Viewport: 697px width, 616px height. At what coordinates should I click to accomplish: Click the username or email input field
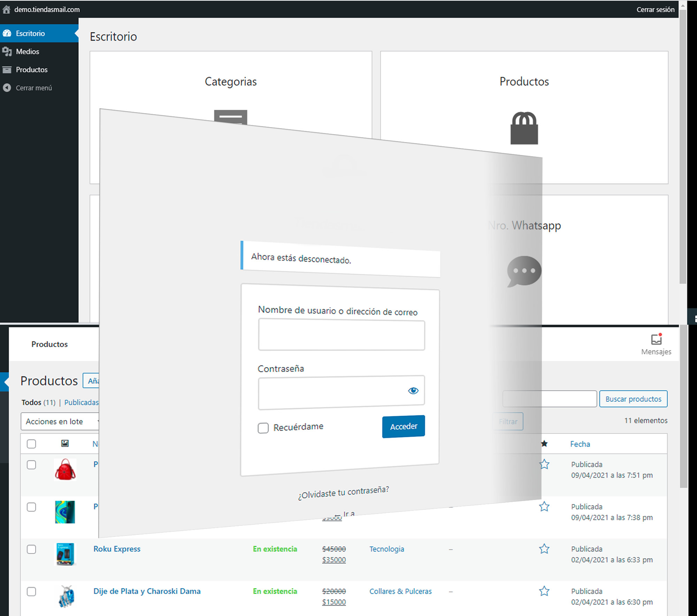tap(341, 335)
